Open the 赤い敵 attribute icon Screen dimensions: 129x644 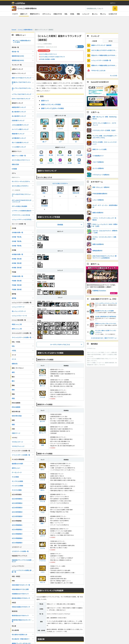[x=51, y=152]
